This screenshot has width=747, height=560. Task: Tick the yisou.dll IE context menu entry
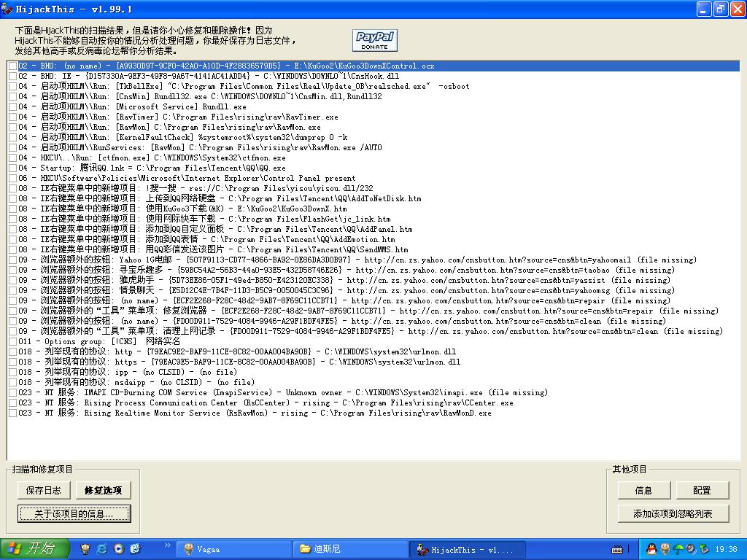pyautogui.click(x=13, y=188)
